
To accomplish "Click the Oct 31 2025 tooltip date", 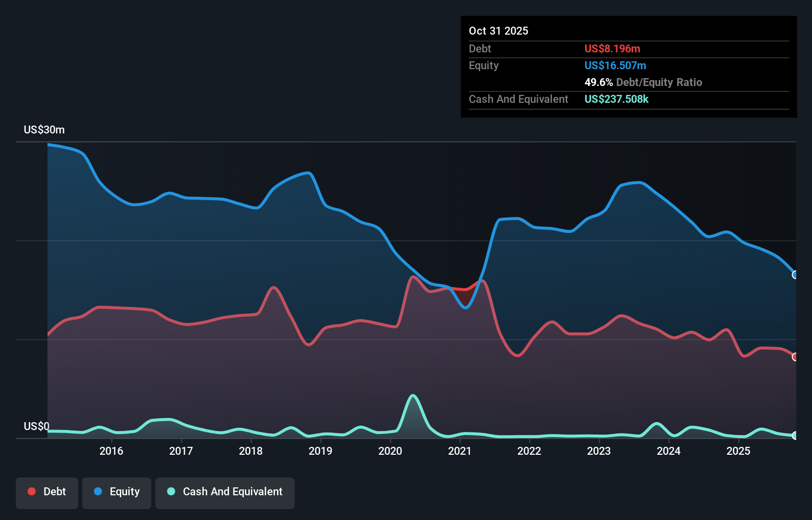I will (498, 31).
